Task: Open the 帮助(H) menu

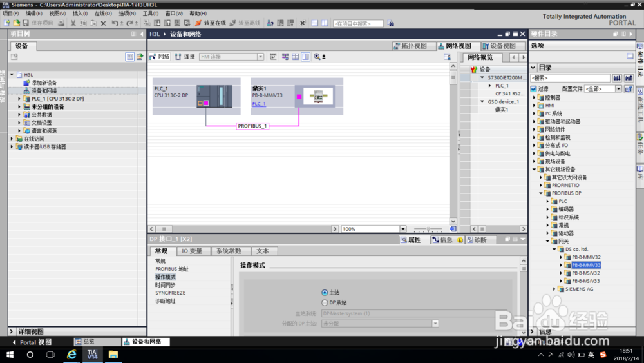Action: [198, 14]
